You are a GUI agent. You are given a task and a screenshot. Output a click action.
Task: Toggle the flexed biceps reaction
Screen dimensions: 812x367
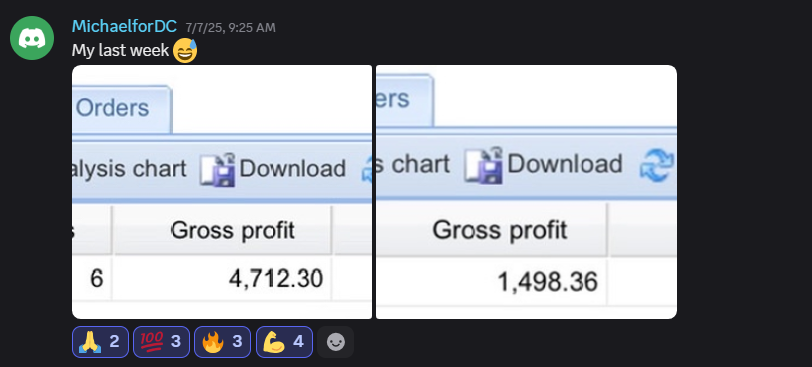coord(284,342)
